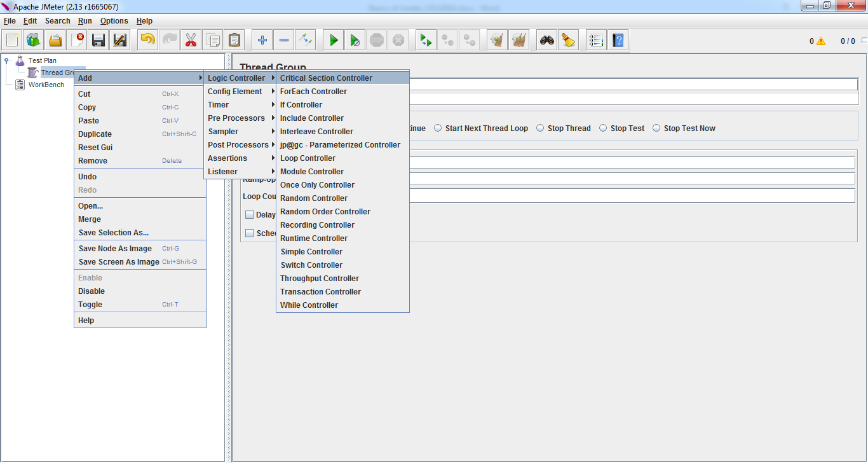Click the Expand All plus icon

(262, 40)
